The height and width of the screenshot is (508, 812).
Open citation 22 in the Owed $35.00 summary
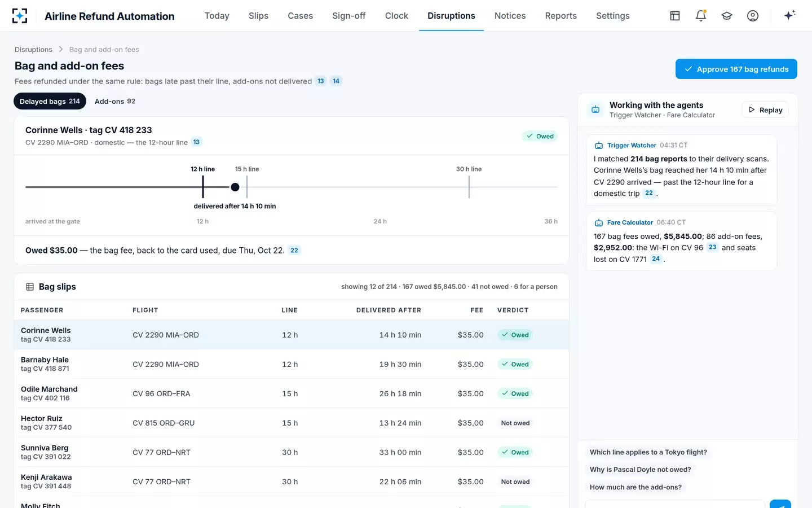(294, 251)
